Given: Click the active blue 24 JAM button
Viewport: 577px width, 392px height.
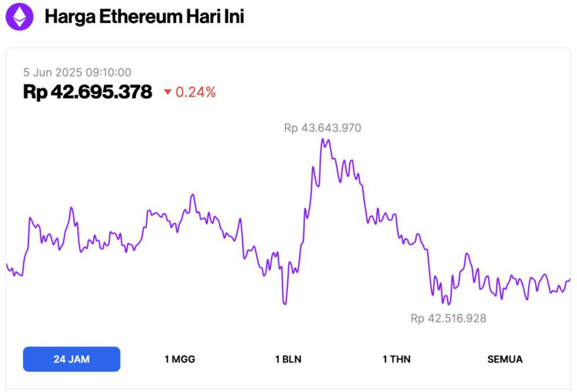Looking at the screenshot, I should [x=71, y=359].
